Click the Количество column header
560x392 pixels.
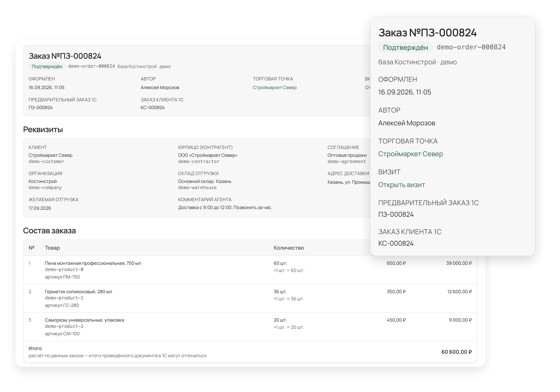[x=289, y=248]
